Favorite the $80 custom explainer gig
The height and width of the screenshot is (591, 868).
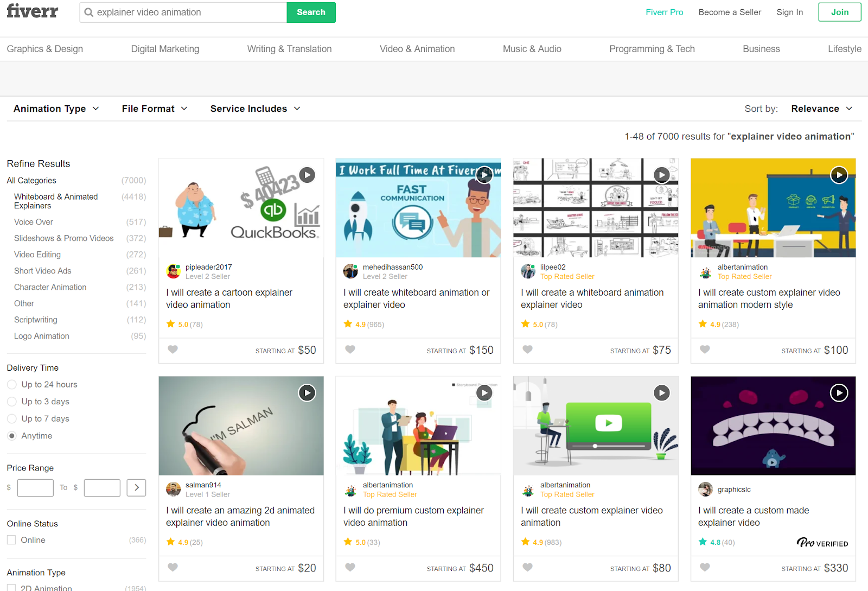pyautogui.click(x=527, y=568)
